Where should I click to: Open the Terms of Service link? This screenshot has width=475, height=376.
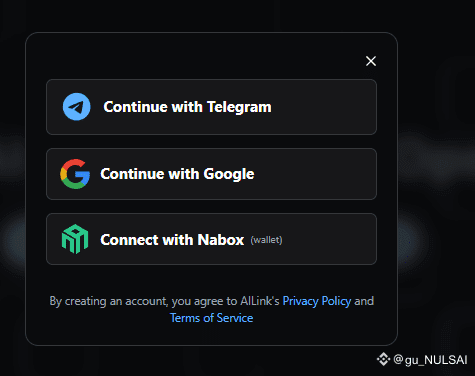[x=211, y=318]
